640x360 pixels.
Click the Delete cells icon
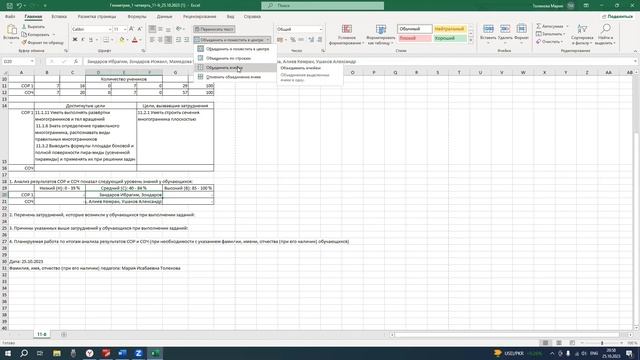505,29
